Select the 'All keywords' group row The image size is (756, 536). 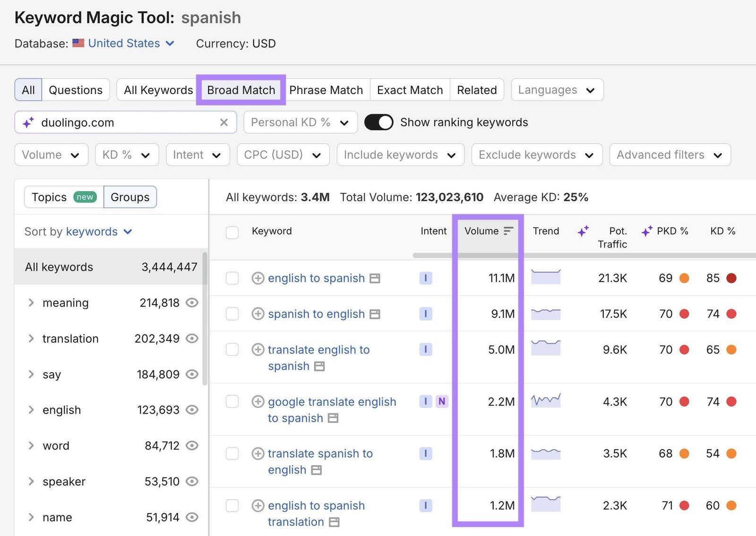pos(111,267)
